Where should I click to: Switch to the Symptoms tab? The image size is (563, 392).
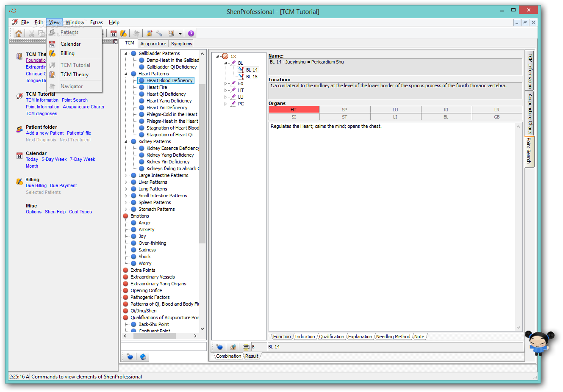coord(182,44)
